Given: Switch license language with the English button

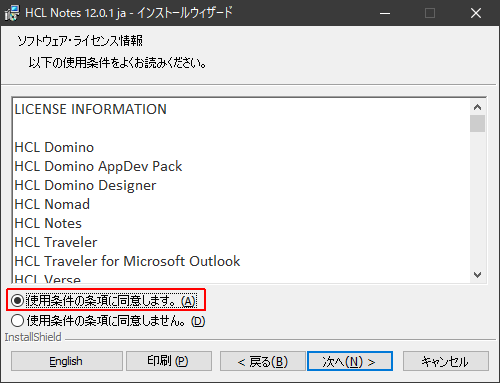Looking at the screenshot, I should coord(67,361).
